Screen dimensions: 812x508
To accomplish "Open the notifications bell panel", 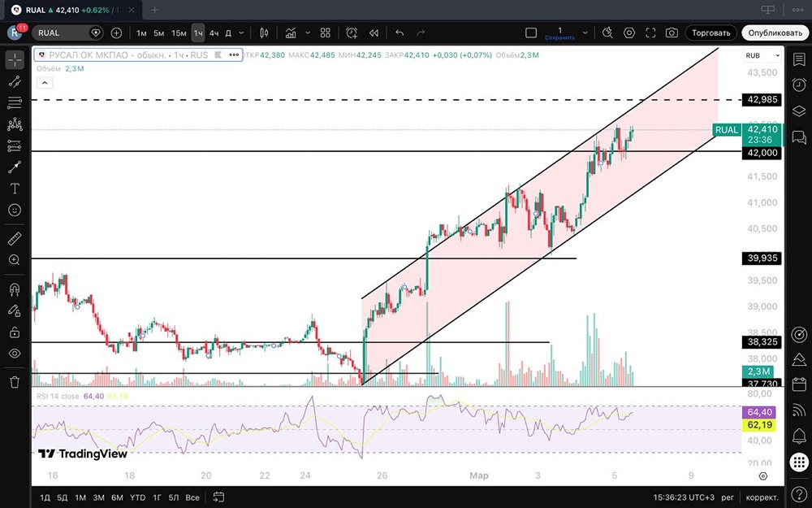I will 798,436.
